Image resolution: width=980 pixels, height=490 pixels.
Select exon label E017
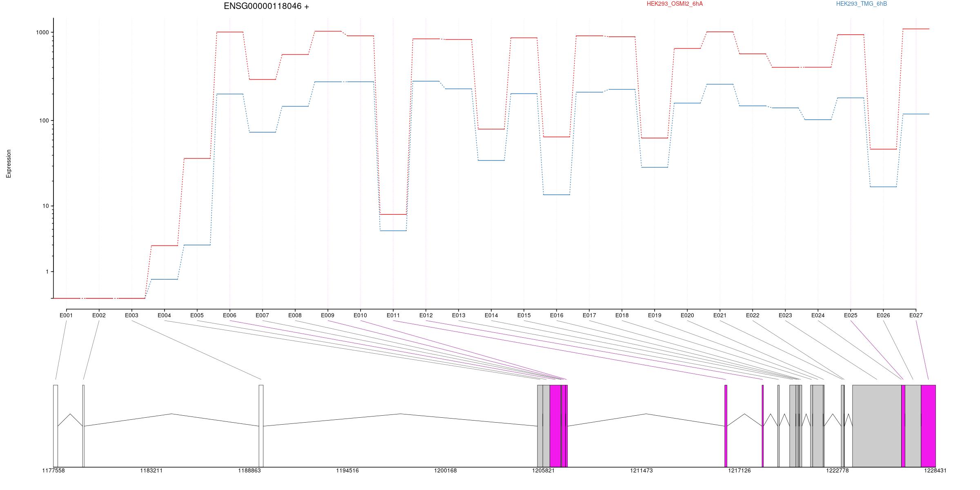coord(589,315)
